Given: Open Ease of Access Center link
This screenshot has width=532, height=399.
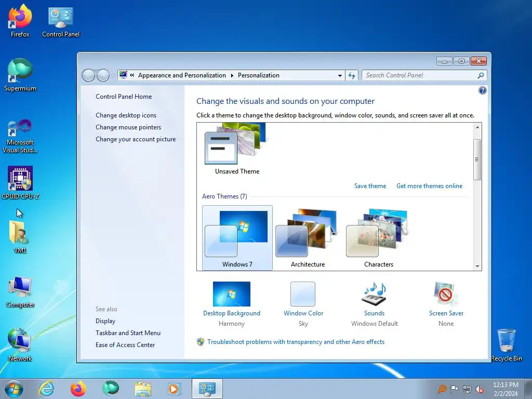Looking at the screenshot, I should (125, 345).
